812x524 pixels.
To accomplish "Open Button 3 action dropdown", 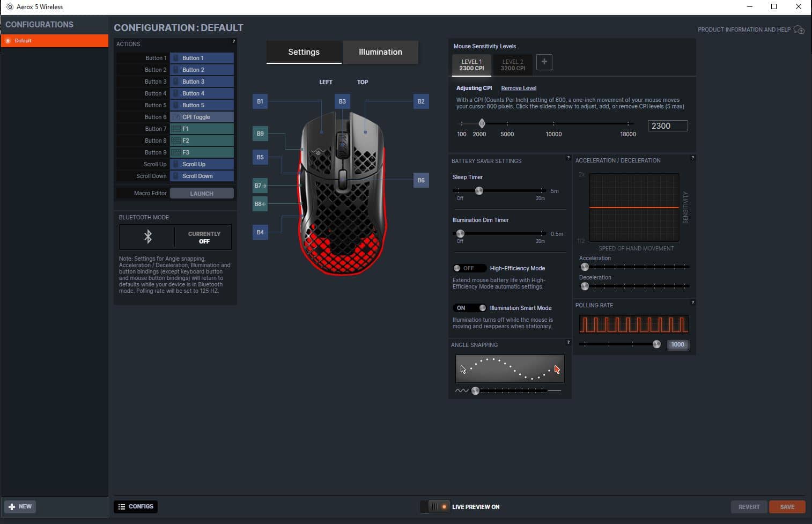I will [x=202, y=82].
